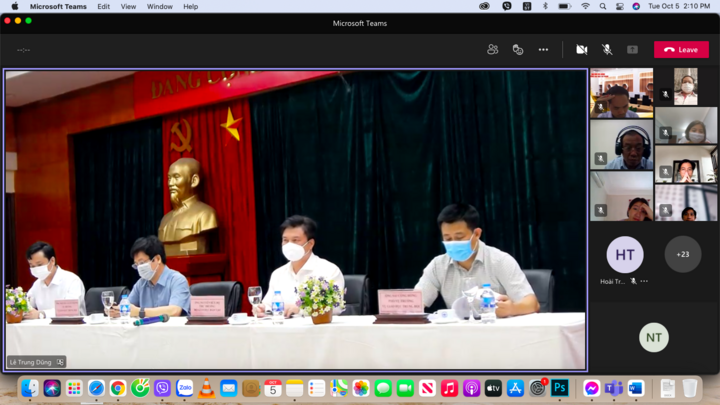Image resolution: width=720 pixels, height=405 pixels.
Task: Open the Help menu
Action: (191, 6)
